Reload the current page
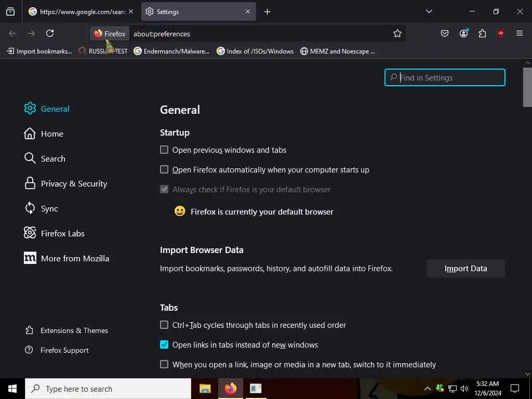Screen dimensions: 532x399 tap(50, 33)
